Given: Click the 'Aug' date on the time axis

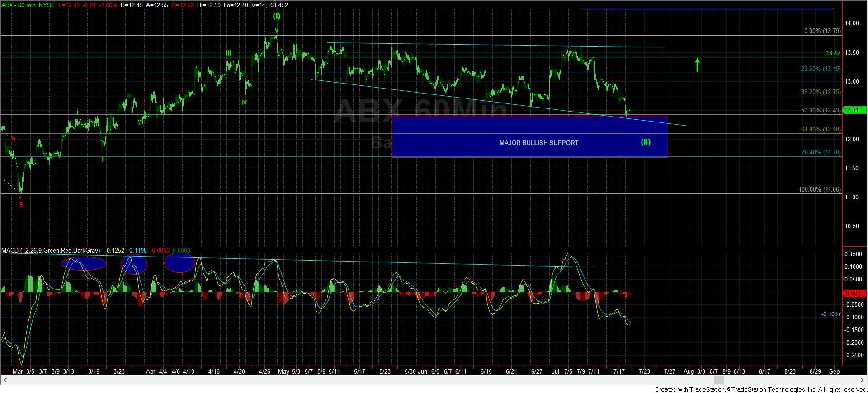Looking at the screenshot, I should tap(689, 372).
